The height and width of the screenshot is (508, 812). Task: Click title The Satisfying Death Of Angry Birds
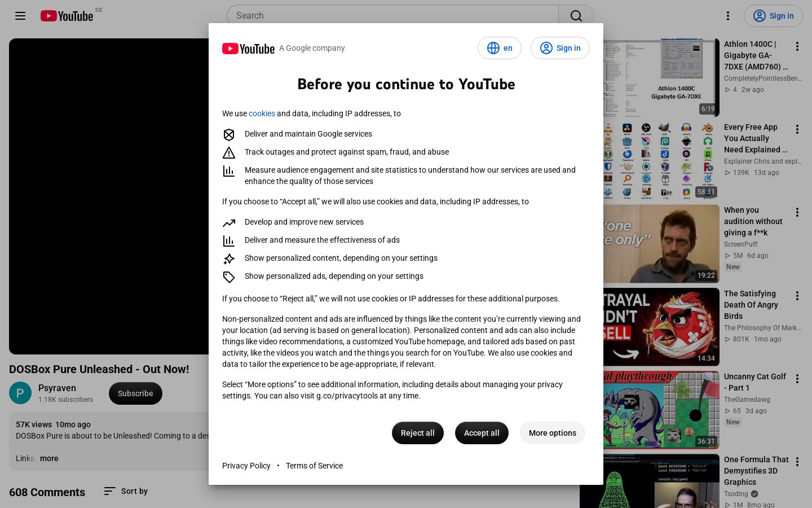click(x=751, y=305)
